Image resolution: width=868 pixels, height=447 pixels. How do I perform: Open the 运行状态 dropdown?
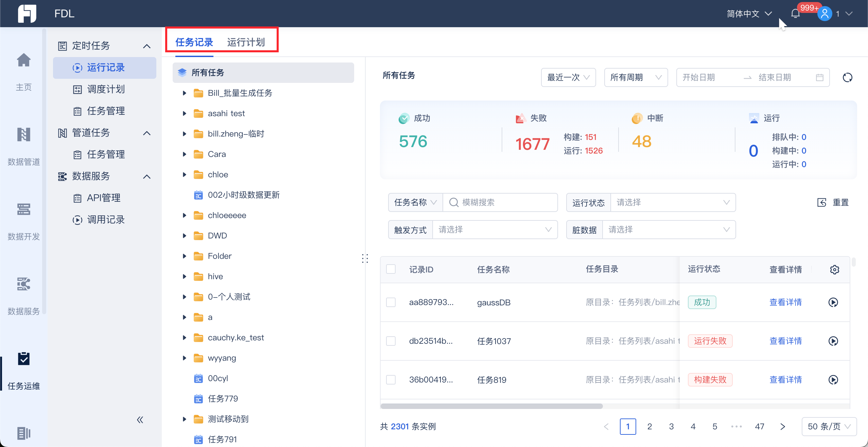[673, 202]
